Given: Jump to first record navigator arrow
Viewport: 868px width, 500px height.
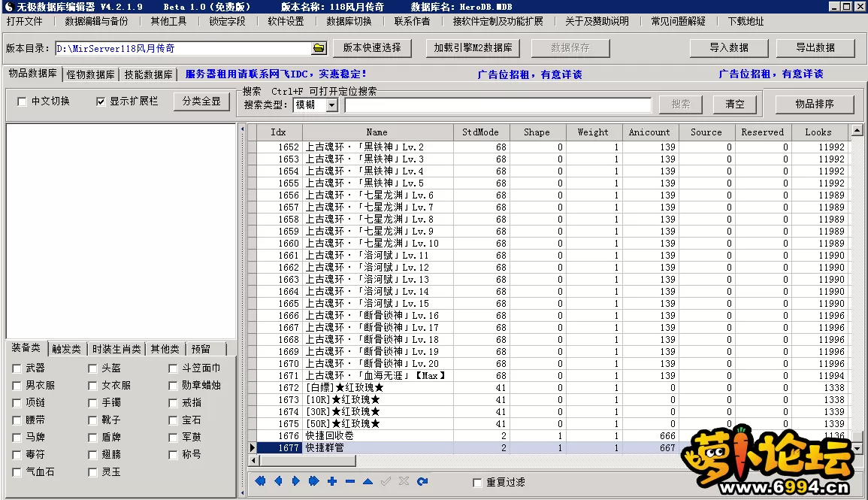Looking at the screenshot, I should click(x=260, y=481).
